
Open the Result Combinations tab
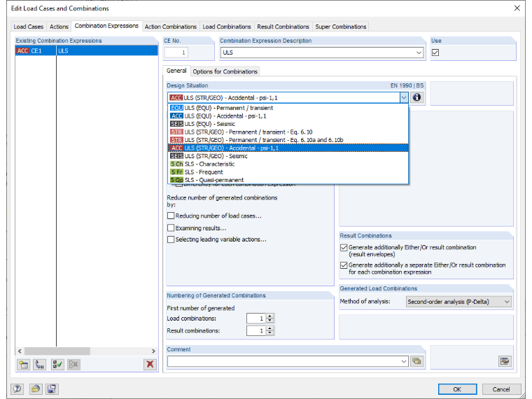click(283, 27)
